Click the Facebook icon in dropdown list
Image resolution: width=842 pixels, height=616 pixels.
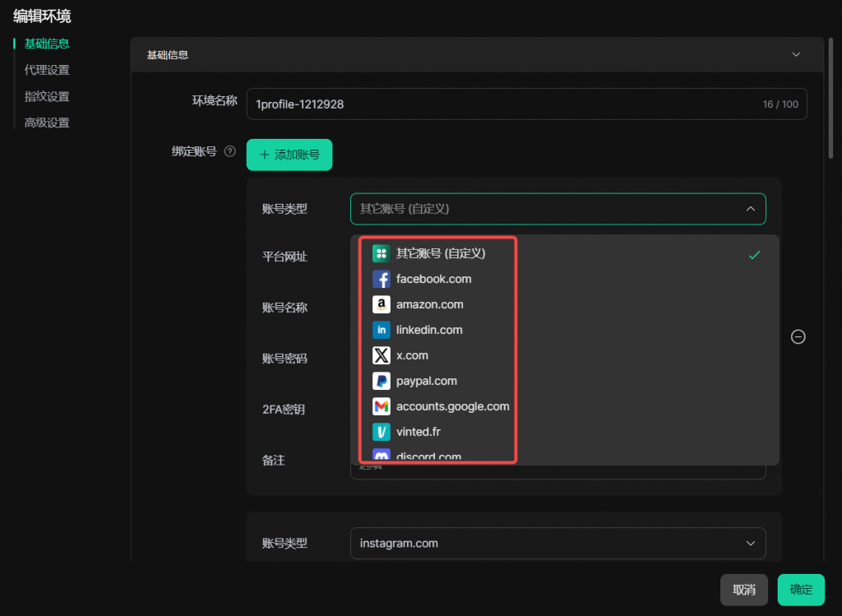tap(381, 279)
